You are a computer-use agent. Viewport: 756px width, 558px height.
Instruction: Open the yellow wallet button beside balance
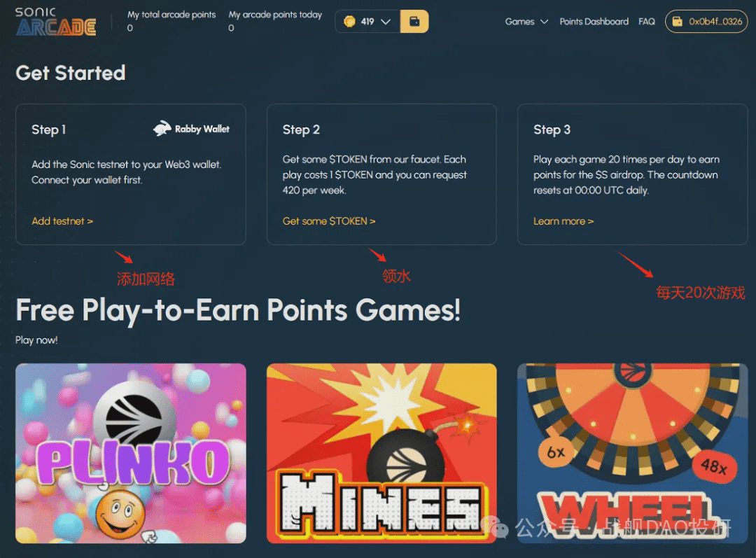click(414, 21)
